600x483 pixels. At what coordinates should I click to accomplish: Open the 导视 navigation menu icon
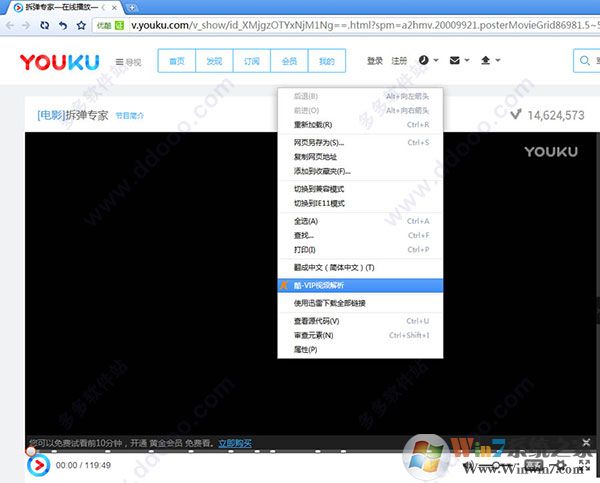point(119,62)
